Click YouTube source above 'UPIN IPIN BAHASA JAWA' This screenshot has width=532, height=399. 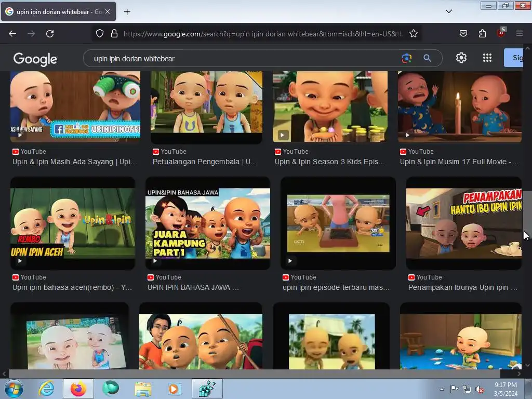click(165, 277)
